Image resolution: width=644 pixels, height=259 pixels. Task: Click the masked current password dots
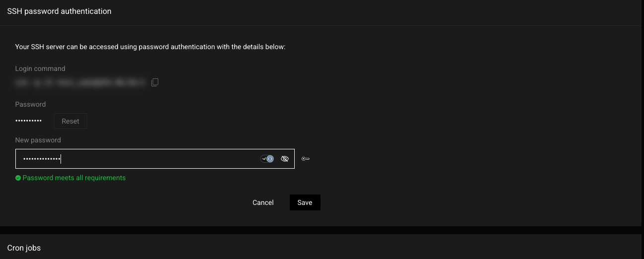(28, 121)
